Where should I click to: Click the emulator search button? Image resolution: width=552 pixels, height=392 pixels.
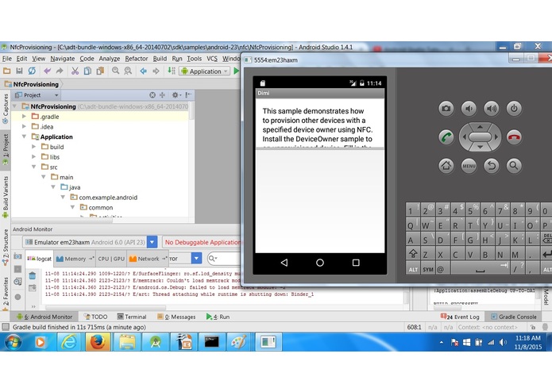pos(514,165)
